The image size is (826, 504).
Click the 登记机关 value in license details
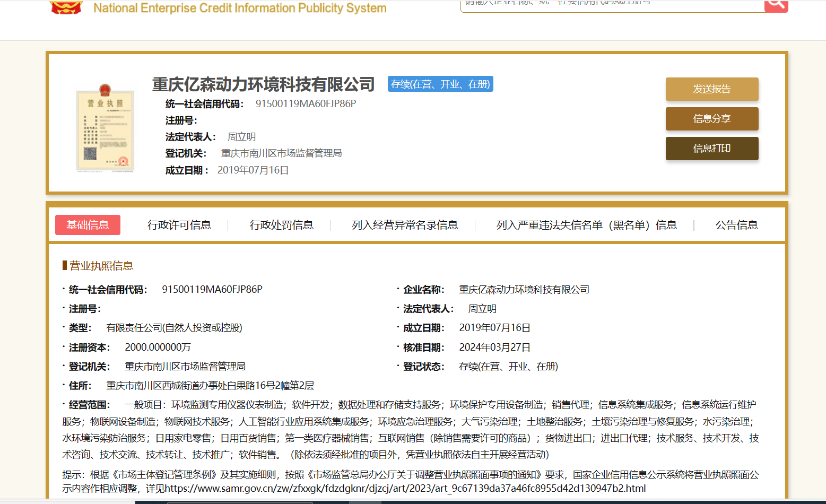pyautogui.click(x=185, y=367)
